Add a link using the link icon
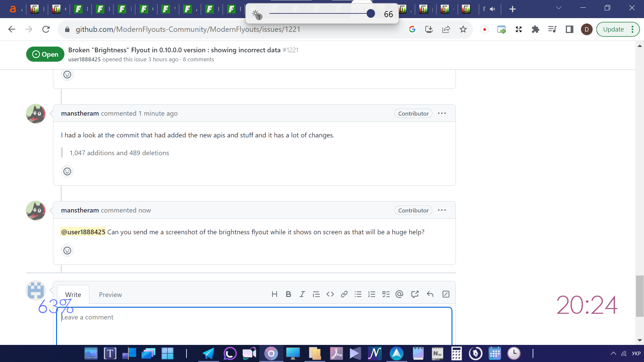 [x=344, y=294]
